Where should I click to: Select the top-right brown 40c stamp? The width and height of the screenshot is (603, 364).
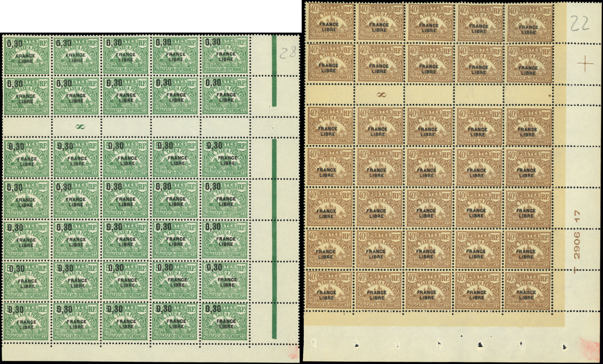(x=530, y=23)
